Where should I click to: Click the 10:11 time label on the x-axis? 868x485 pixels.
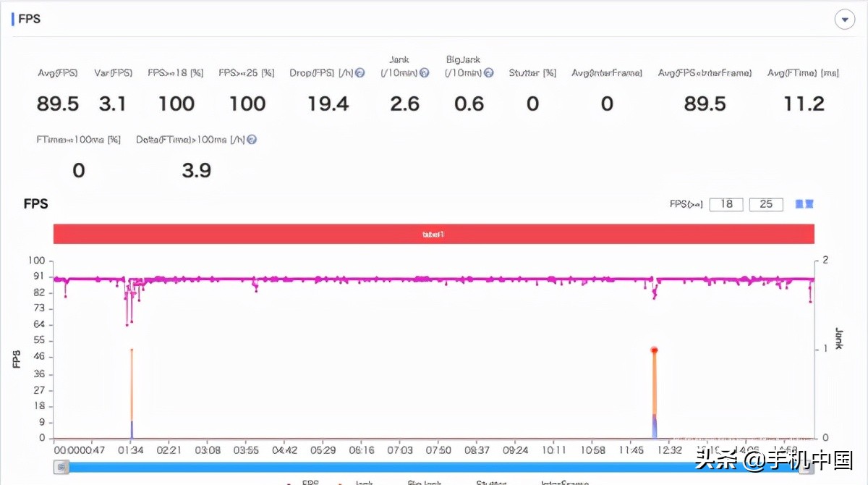point(554,450)
